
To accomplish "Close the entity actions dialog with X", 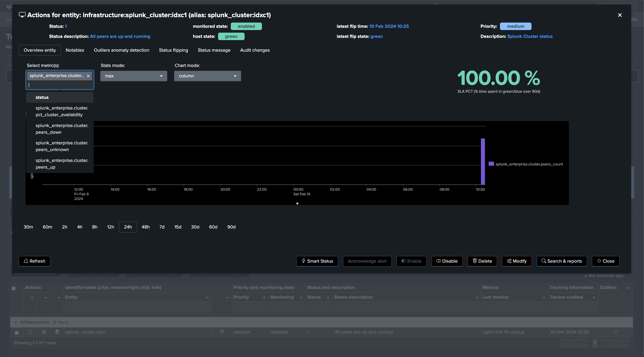I will 620,15.
